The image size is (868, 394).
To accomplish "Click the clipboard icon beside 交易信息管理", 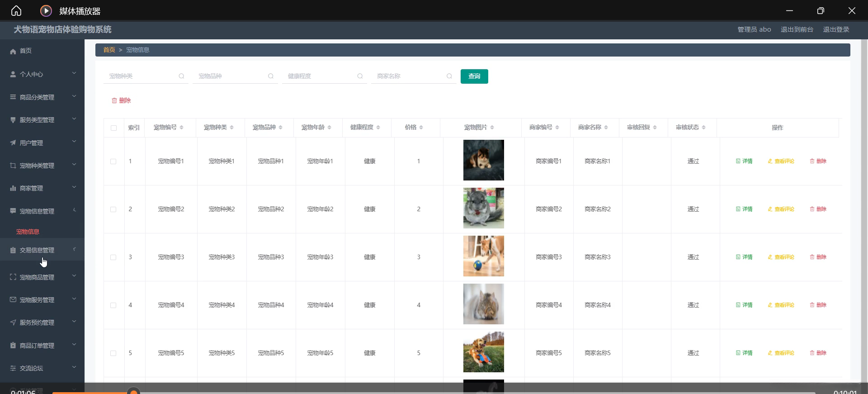I will coord(13,250).
